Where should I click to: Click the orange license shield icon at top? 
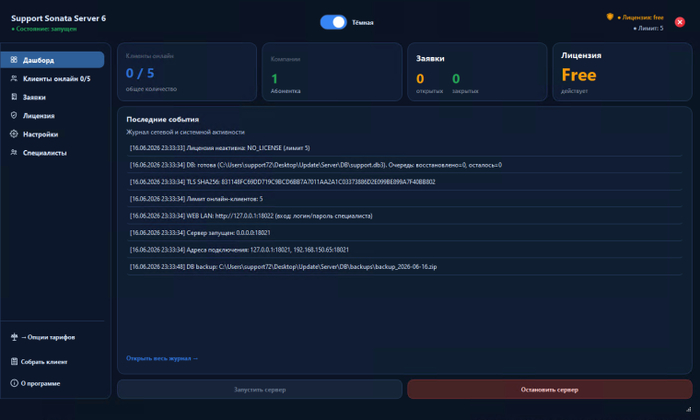[x=610, y=17]
